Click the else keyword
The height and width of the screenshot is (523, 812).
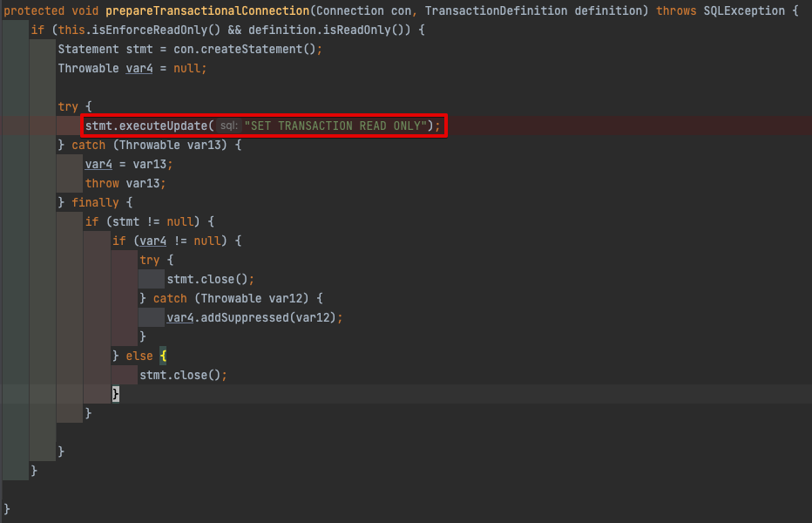click(139, 357)
